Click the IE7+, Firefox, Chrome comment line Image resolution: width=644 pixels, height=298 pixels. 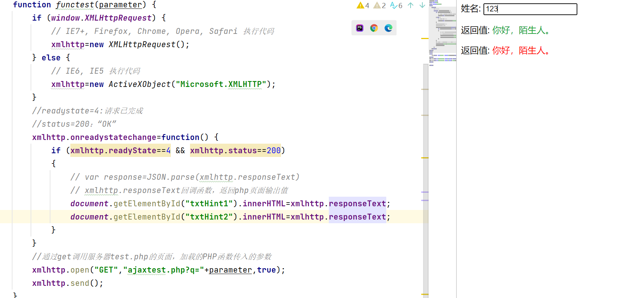(163, 31)
